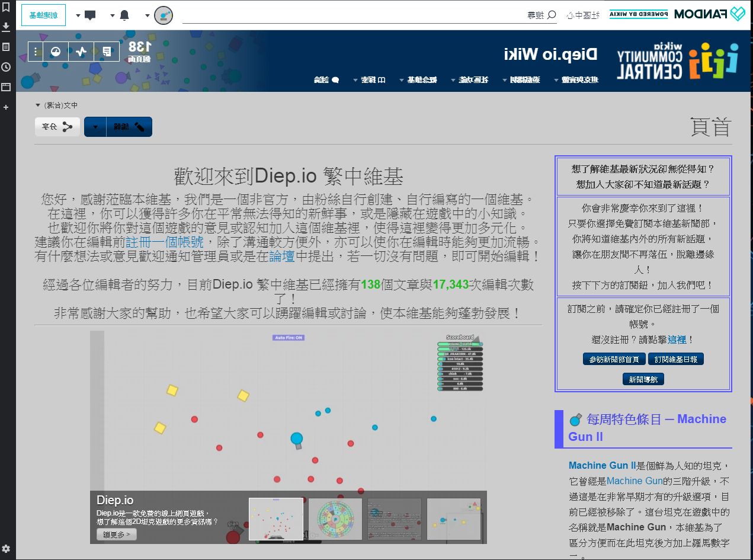Open the Diep.io Wiki title link
753x560 pixels.
(551, 55)
